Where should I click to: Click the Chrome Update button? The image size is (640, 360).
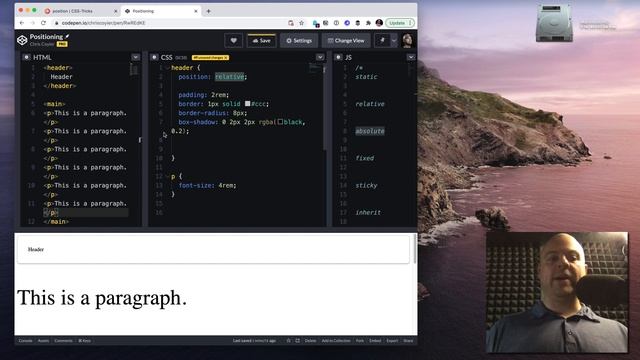pyautogui.click(x=400, y=23)
